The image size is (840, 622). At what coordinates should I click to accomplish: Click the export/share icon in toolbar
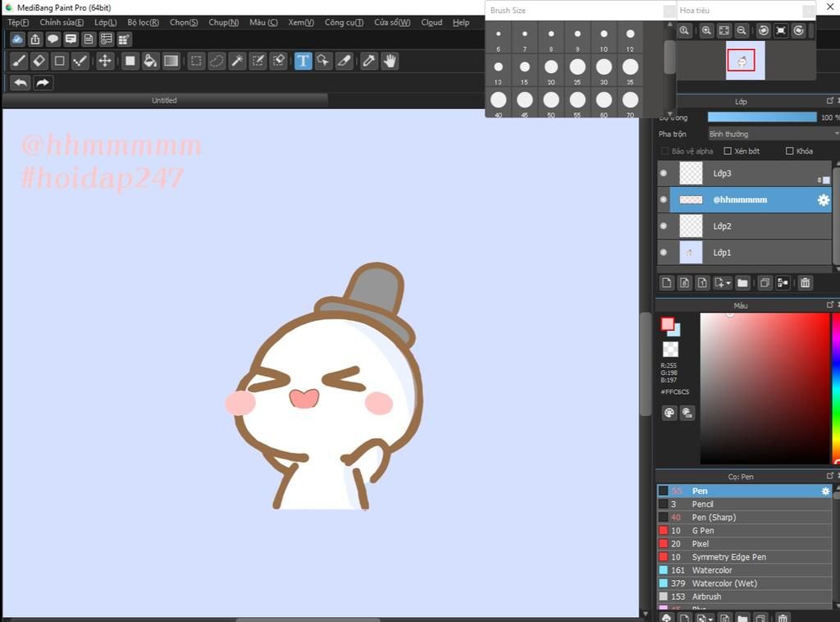coord(34,39)
